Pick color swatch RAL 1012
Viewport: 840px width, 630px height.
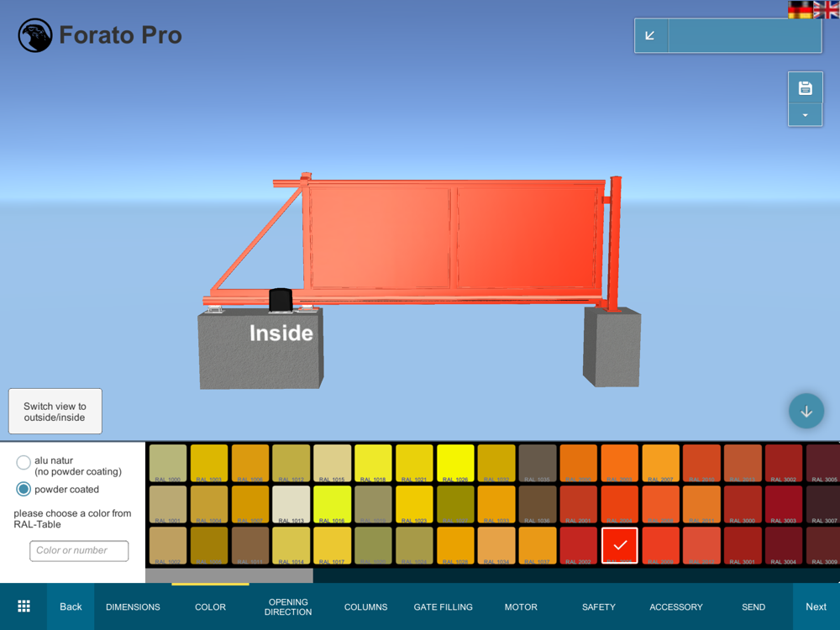(x=291, y=463)
